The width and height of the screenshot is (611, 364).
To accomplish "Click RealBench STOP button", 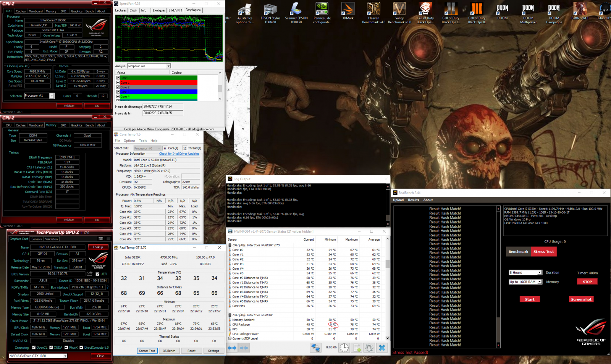I will pos(587,282).
